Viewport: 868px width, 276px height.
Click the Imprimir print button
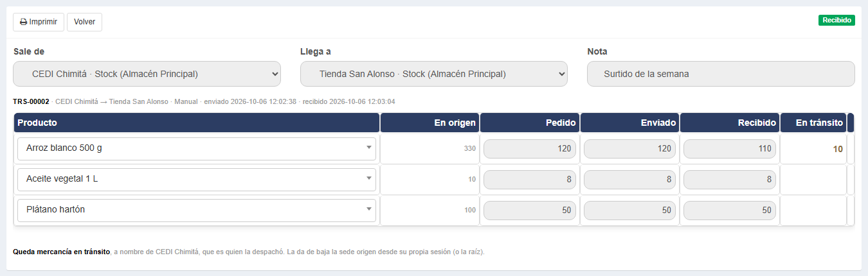tap(39, 22)
